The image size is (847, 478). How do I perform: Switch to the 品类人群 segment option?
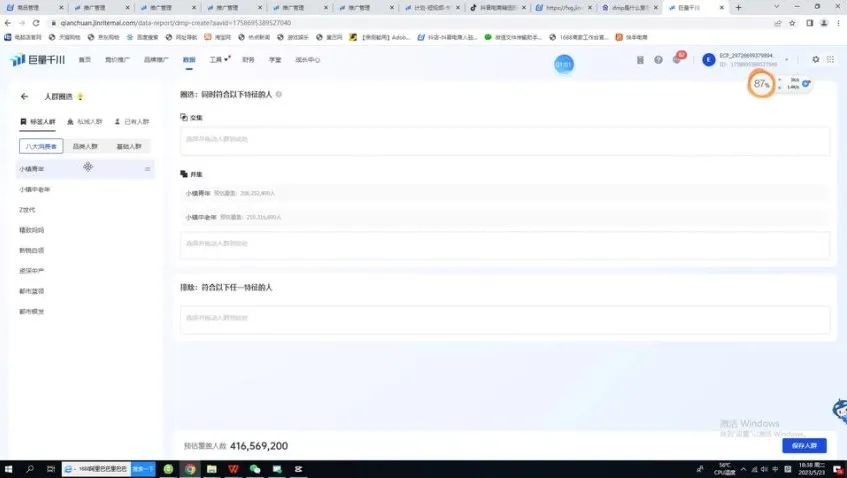[x=86, y=146]
